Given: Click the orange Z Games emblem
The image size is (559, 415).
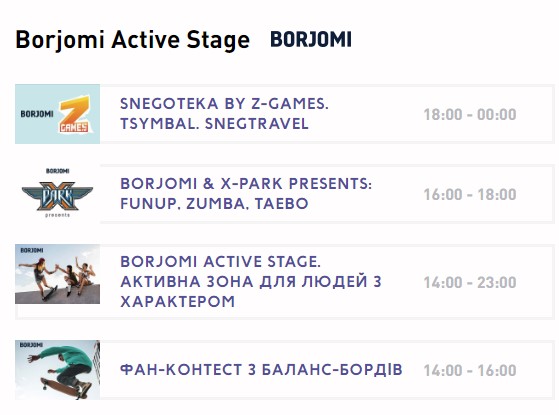Looking at the screenshot, I should pos(75,114).
